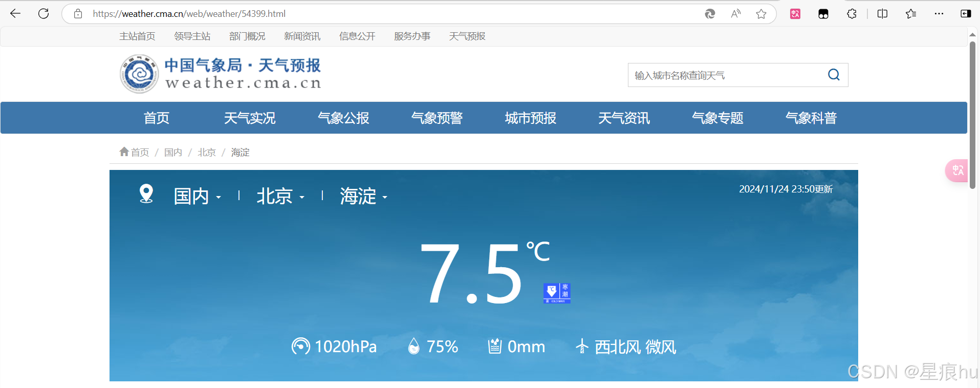
Task: Open the 城市预报 navigation tab
Action: coord(531,118)
